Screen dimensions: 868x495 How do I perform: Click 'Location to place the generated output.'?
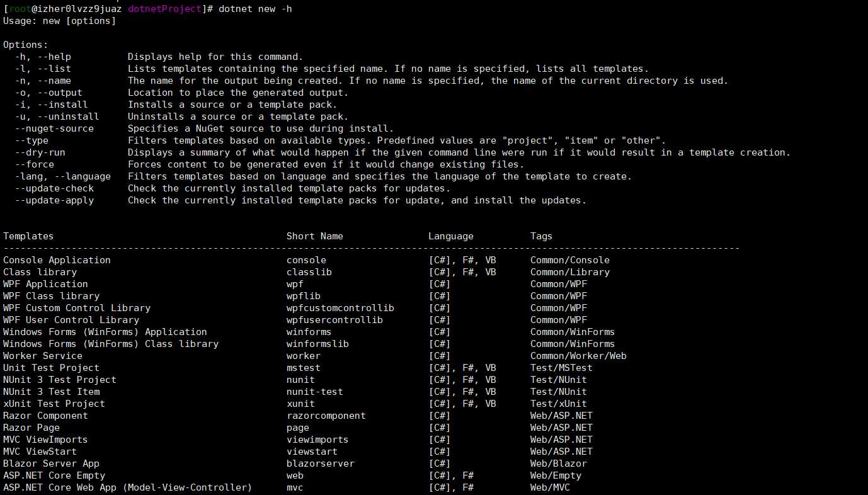pos(238,93)
